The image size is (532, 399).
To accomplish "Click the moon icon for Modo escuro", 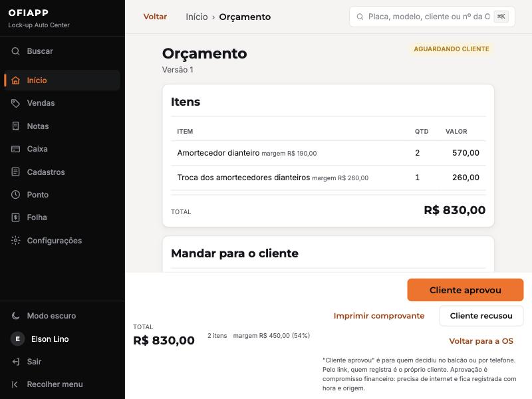I will (x=15, y=316).
